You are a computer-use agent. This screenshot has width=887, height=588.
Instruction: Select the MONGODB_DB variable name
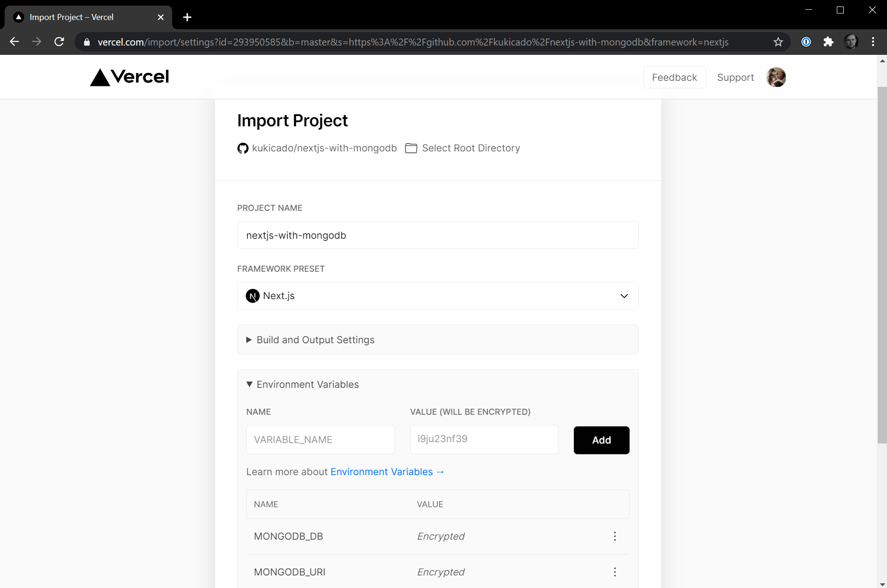point(289,536)
